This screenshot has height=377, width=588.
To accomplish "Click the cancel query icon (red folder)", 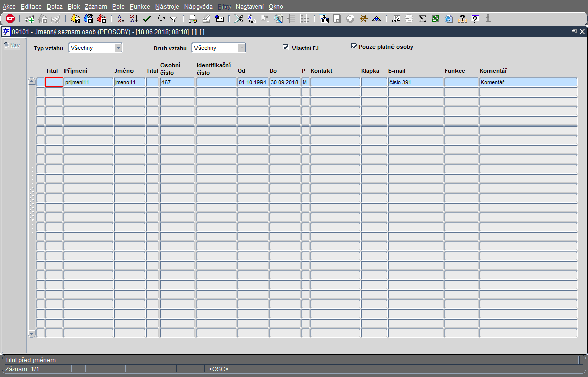I will (102, 19).
